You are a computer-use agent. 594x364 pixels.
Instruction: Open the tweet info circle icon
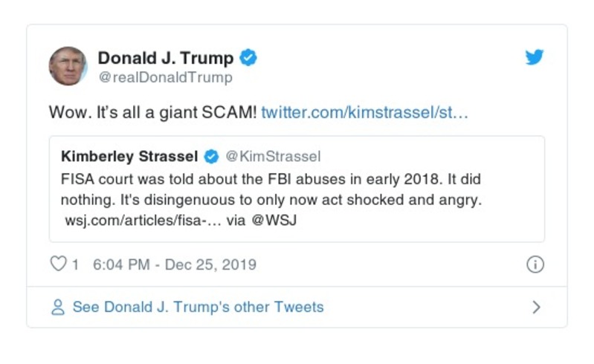point(535,264)
